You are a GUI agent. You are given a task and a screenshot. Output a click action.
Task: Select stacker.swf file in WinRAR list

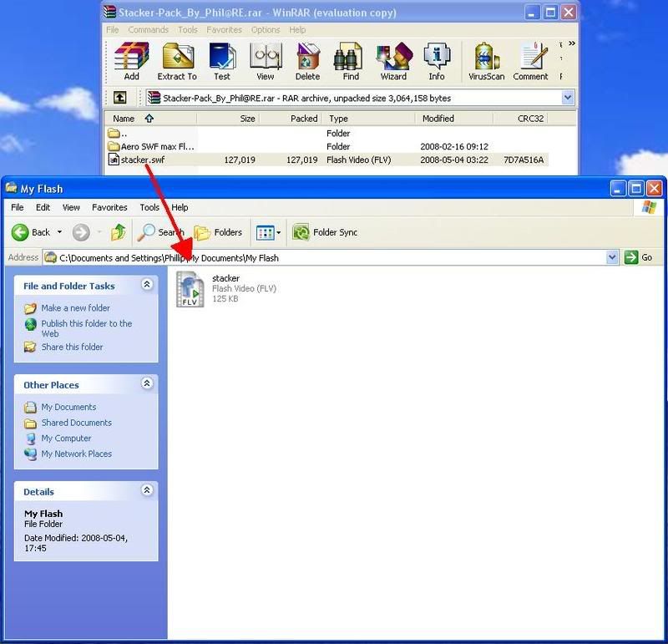point(326,160)
